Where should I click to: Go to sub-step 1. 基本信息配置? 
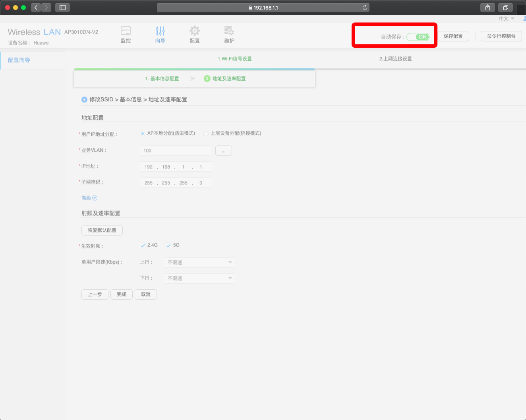pos(162,79)
